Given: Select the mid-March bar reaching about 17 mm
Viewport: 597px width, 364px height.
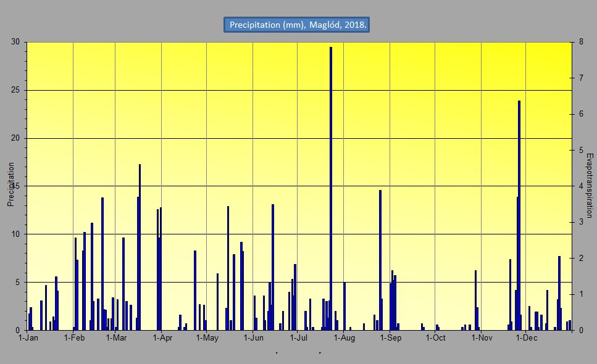Looking at the screenshot, I should pos(140,247).
